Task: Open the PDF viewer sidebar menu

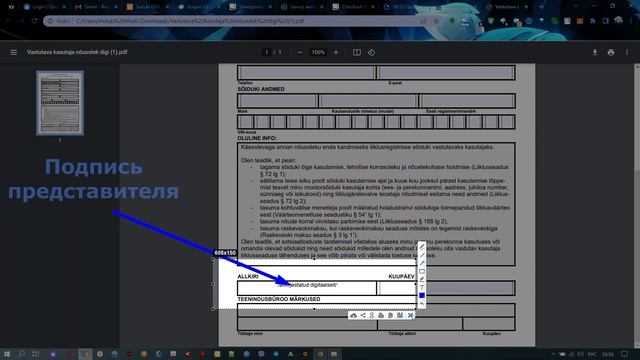Action: pyautogui.click(x=13, y=52)
